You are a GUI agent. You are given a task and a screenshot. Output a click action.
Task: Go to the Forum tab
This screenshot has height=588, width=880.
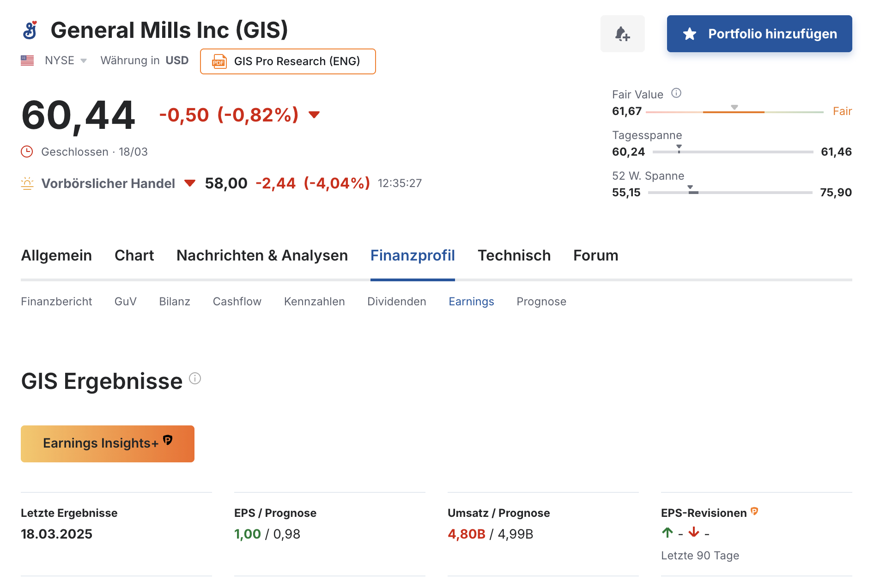[595, 255]
